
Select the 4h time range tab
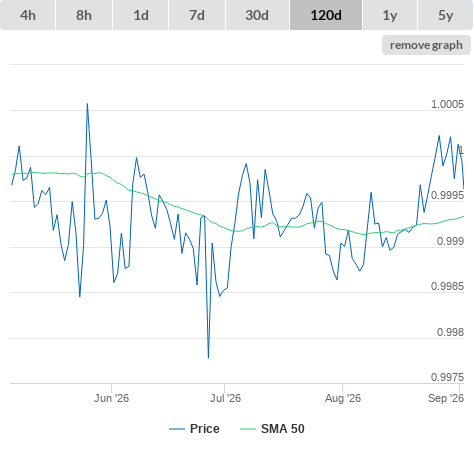(28, 15)
